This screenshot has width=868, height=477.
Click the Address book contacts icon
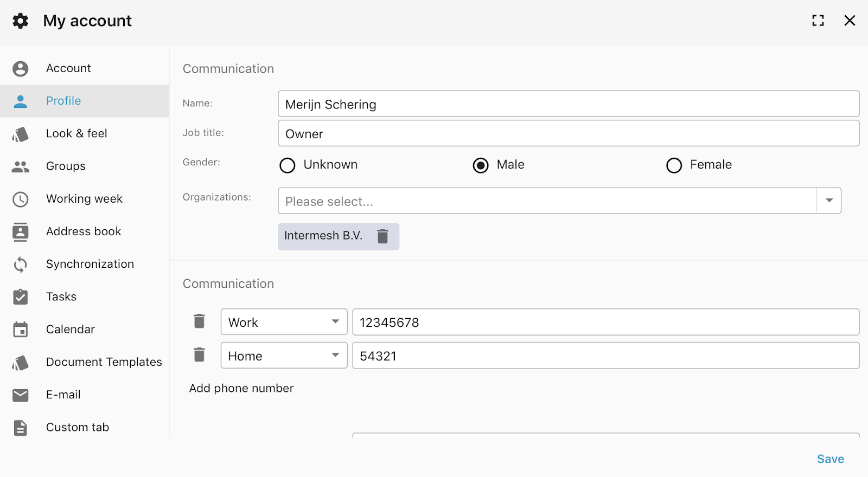click(x=21, y=232)
